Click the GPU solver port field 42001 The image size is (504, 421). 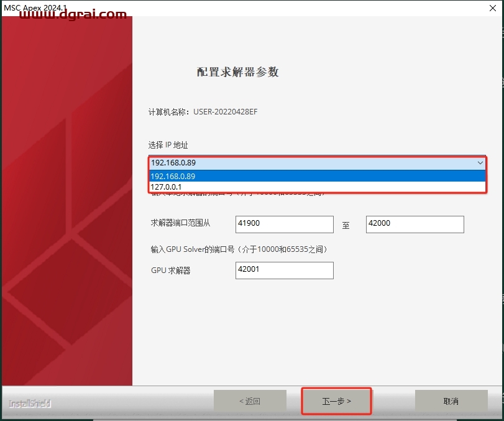pyautogui.click(x=285, y=271)
